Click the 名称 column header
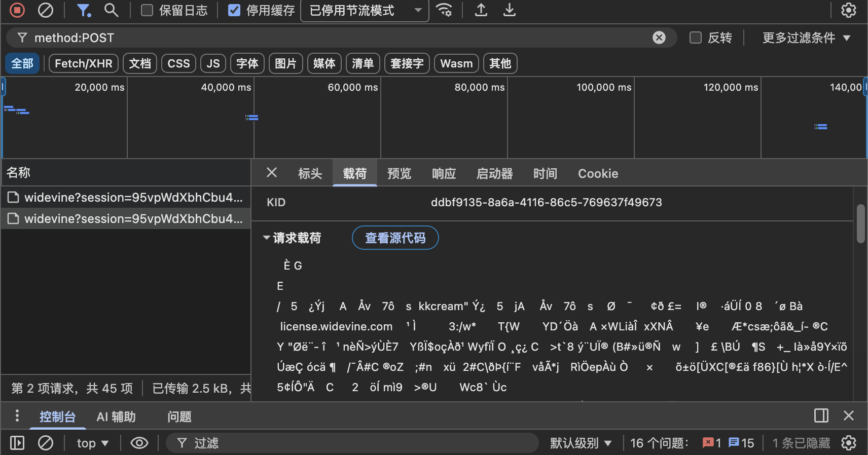868x455 pixels. click(x=126, y=173)
